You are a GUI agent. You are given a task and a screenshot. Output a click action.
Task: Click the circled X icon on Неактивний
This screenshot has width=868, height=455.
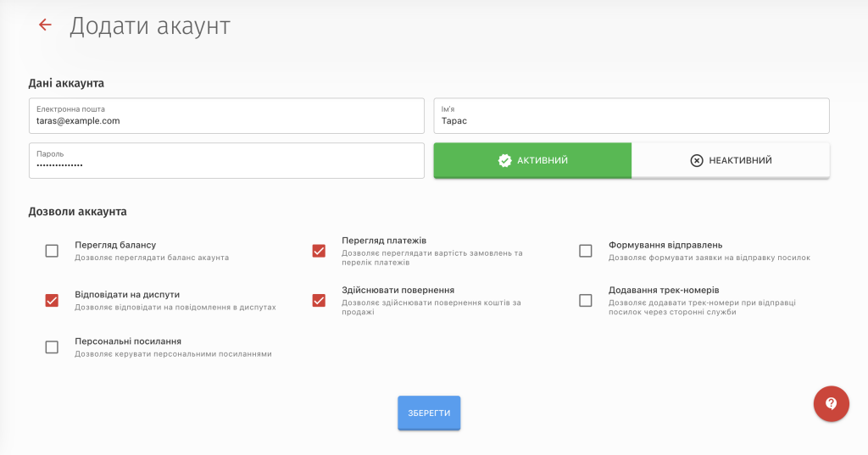[x=697, y=160]
